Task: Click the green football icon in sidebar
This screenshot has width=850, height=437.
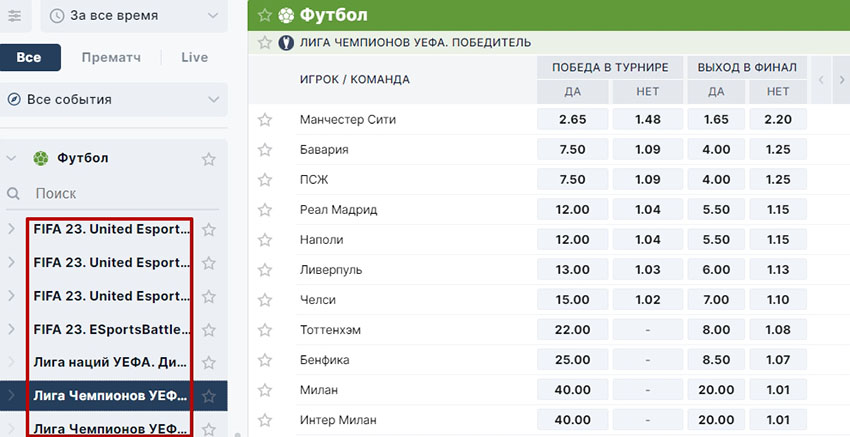Action: click(x=41, y=158)
